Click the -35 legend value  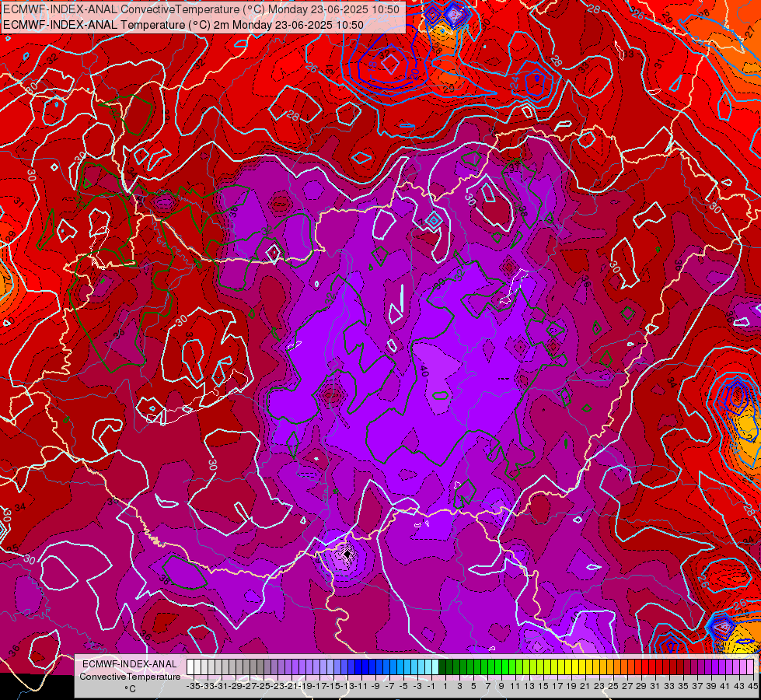click(194, 686)
